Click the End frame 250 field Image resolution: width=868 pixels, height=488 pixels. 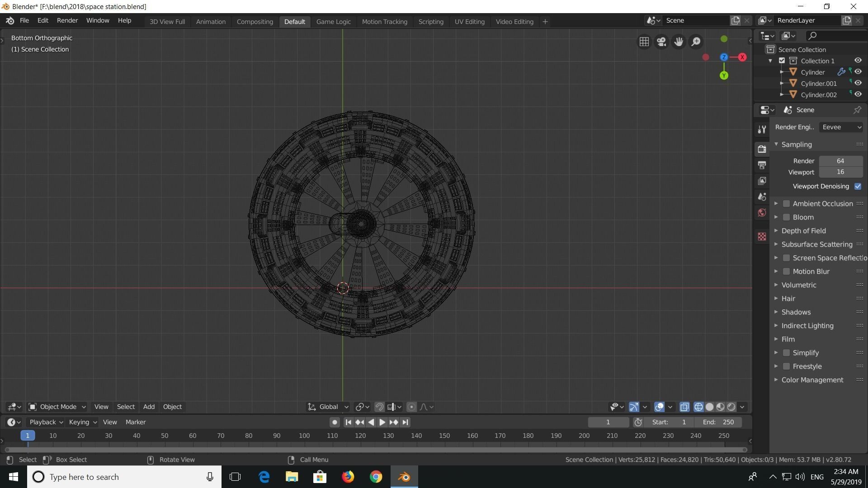(718, 422)
